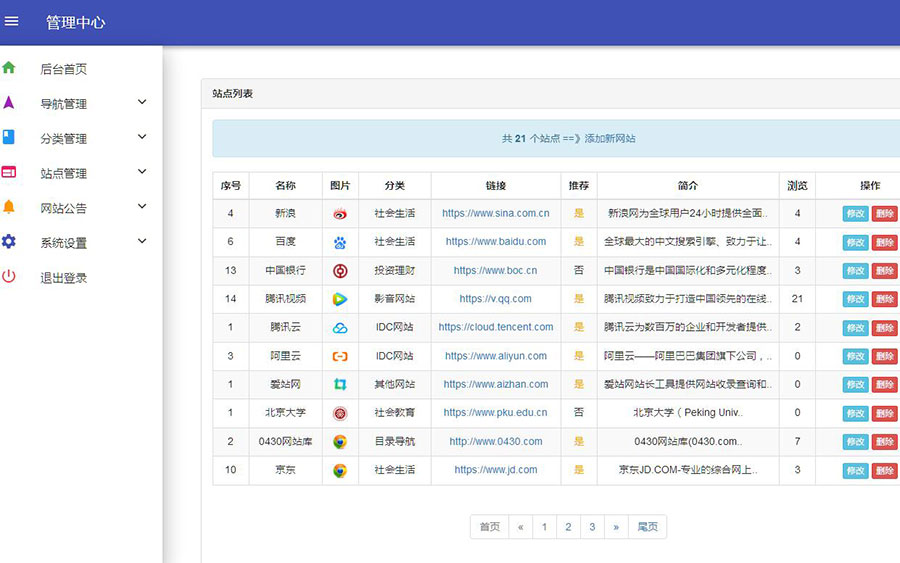
Task: Click the system settings gear icon
Action: [x=9, y=242]
